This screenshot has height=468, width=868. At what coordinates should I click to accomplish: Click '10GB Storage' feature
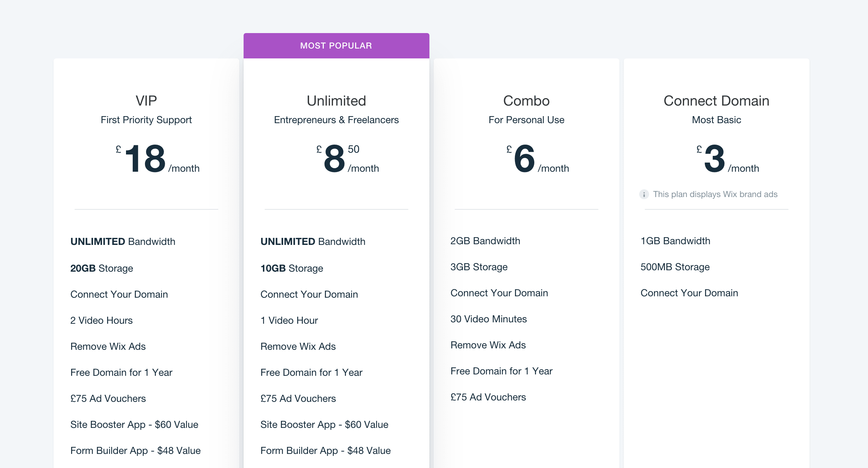click(x=292, y=268)
